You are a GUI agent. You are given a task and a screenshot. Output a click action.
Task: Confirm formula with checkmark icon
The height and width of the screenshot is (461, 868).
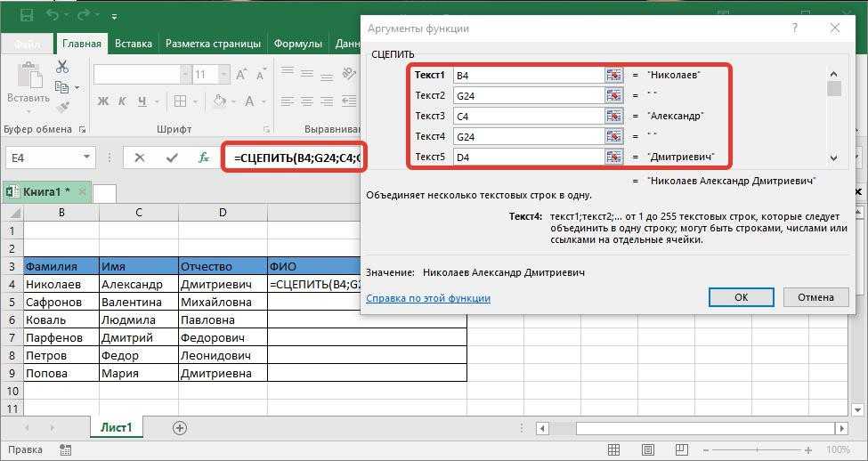172,158
